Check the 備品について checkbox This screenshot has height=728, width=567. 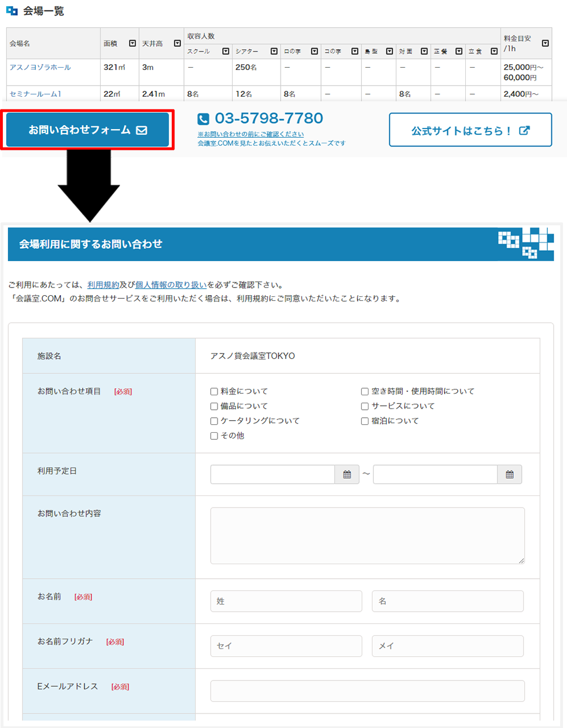click(x=214, y=406)
